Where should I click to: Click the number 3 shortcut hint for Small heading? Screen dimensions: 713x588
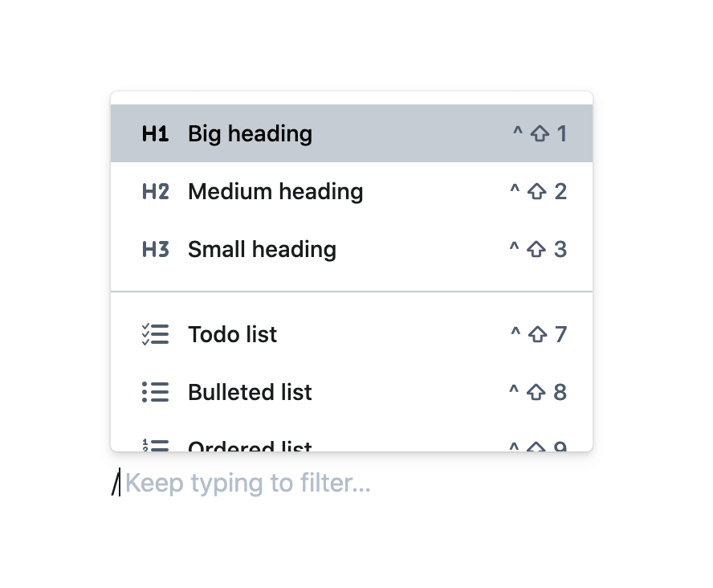[560, 250]
